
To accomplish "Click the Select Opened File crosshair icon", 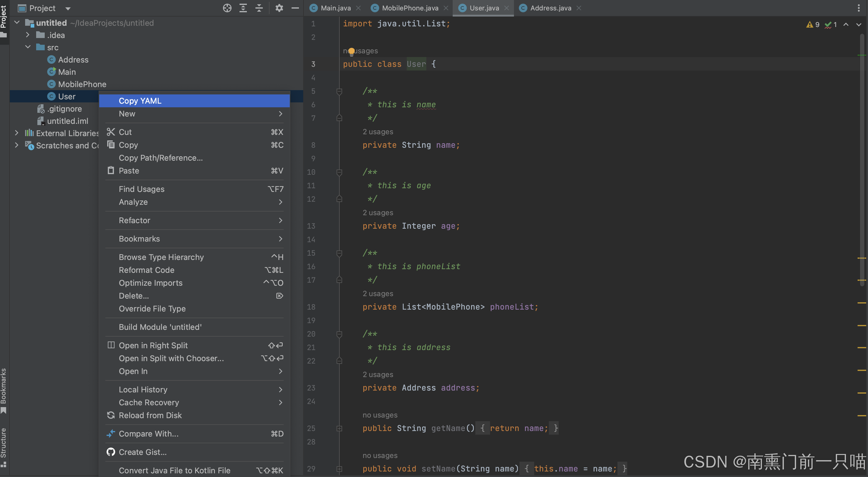I will pyautogui.click(x=227, y=8).
